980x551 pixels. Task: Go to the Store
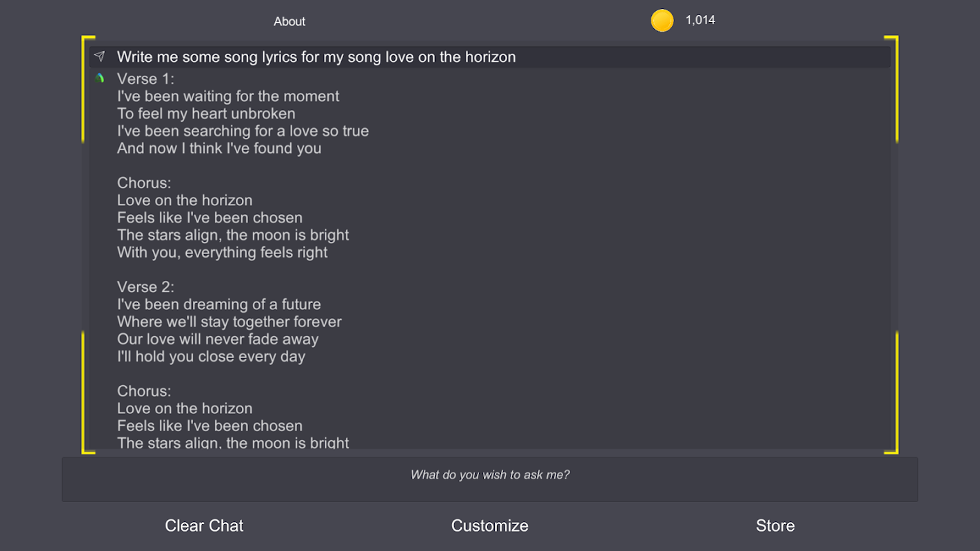(x=775, y=526)
